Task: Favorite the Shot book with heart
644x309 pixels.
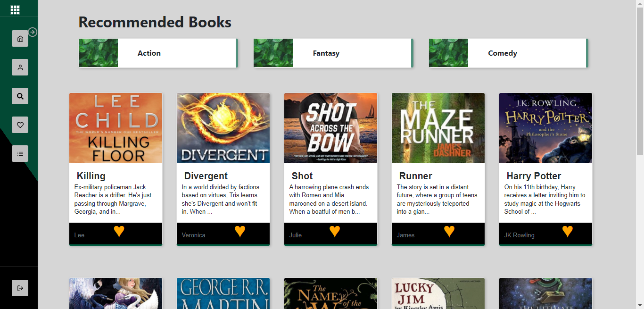Action: pyautogui.click(x=335, y=231)
